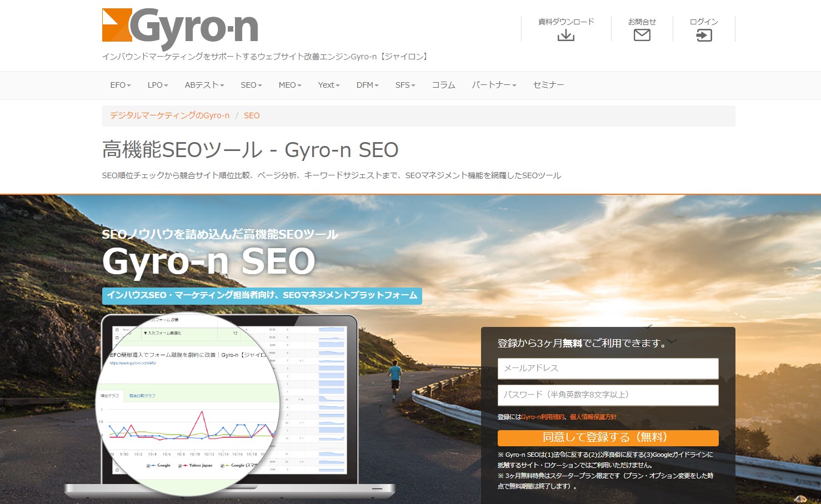Expand the パートナー dropdown menu
The height and width of the screenshot is (504, 821).
[x=494, y=85]
